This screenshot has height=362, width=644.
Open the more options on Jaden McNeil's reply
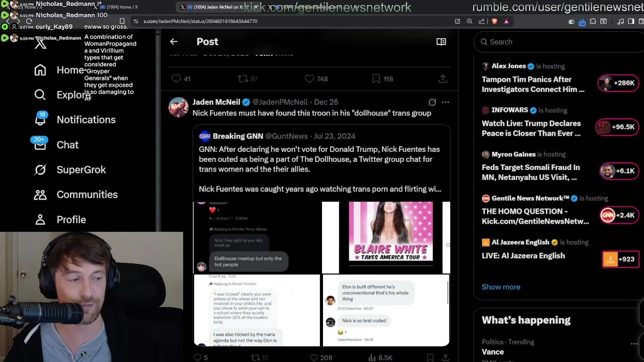coord(445,102)
